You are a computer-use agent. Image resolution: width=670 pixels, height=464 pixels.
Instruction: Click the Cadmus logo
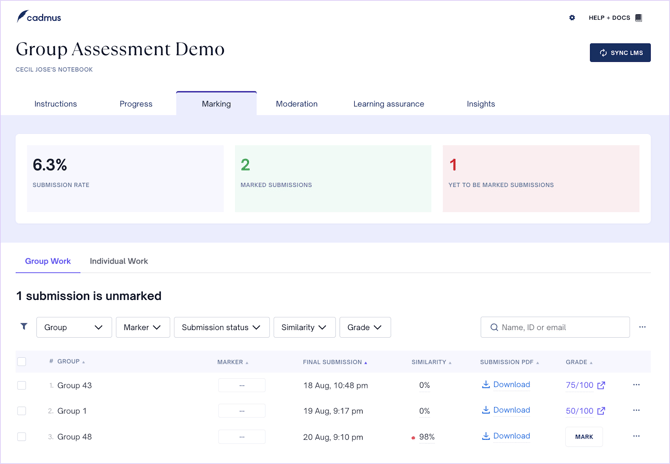pyautogui.click(x=39, y=17)
